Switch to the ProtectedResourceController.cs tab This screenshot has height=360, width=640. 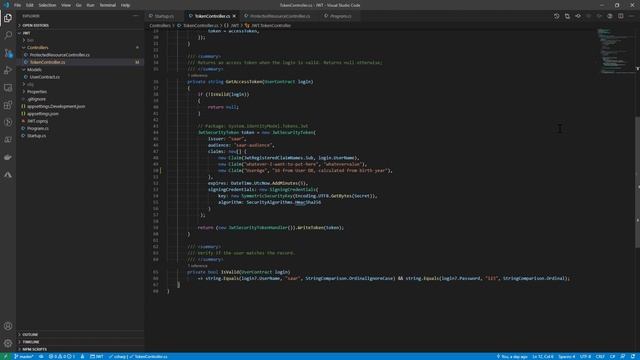[x=280, y=16]
